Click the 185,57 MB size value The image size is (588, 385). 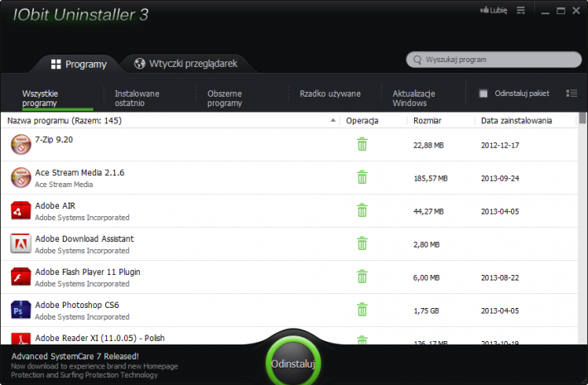coord(431,179)
